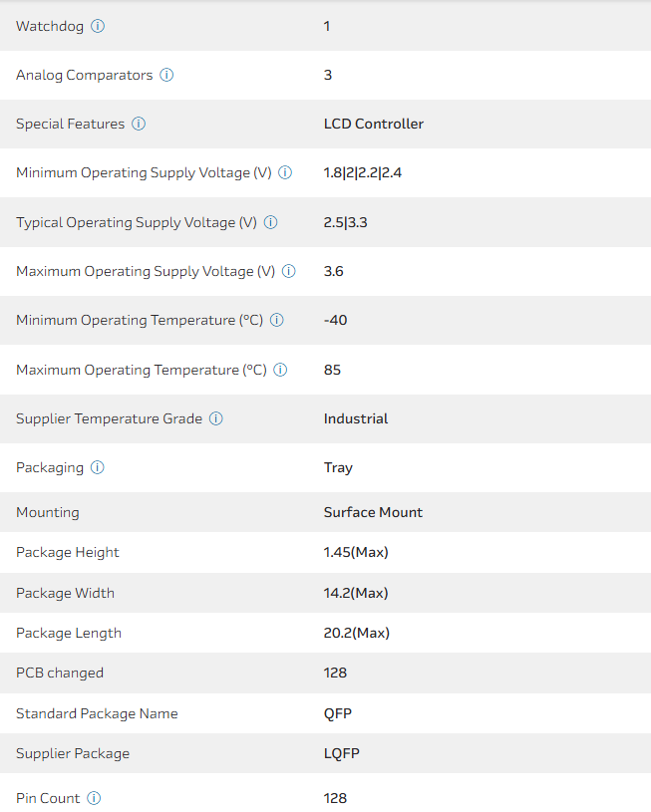The height and width of the screenshot is (812, 651).
Task: Click the Minimum Operating Temperature info icon
Action: 277,320
